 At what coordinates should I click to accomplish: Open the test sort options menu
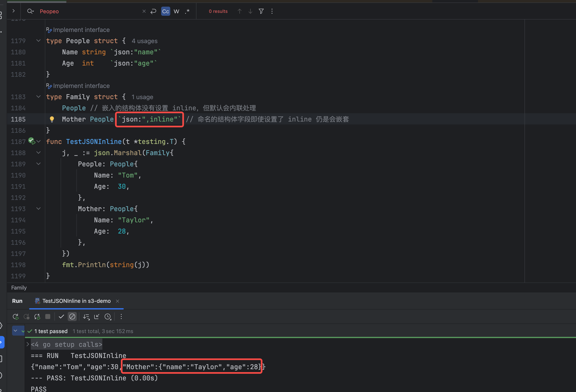[86, 317]
